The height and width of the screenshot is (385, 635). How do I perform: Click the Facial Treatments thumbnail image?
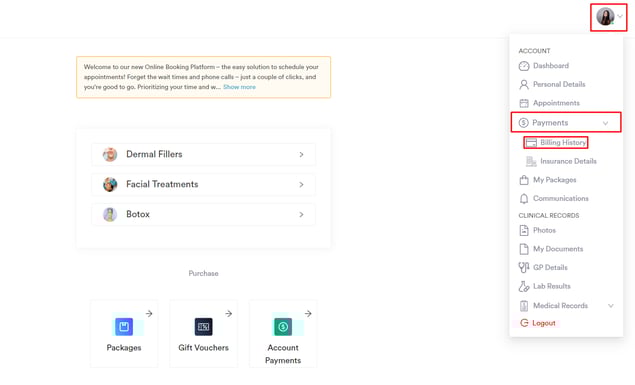point(110,185)
